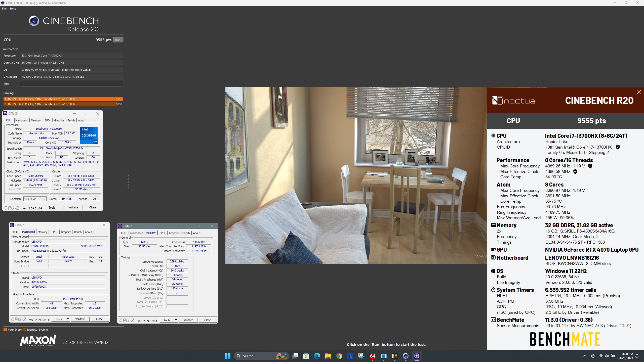The height and width of the screenshot is (362, 644).
Task: Click the Identical System legend swatch
Action: [24, 330]
